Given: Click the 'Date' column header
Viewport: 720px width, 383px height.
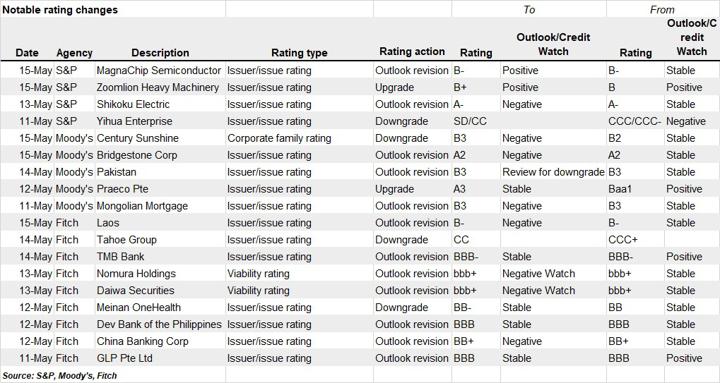Looking at the screenshot, I should [x=27, y=53].
